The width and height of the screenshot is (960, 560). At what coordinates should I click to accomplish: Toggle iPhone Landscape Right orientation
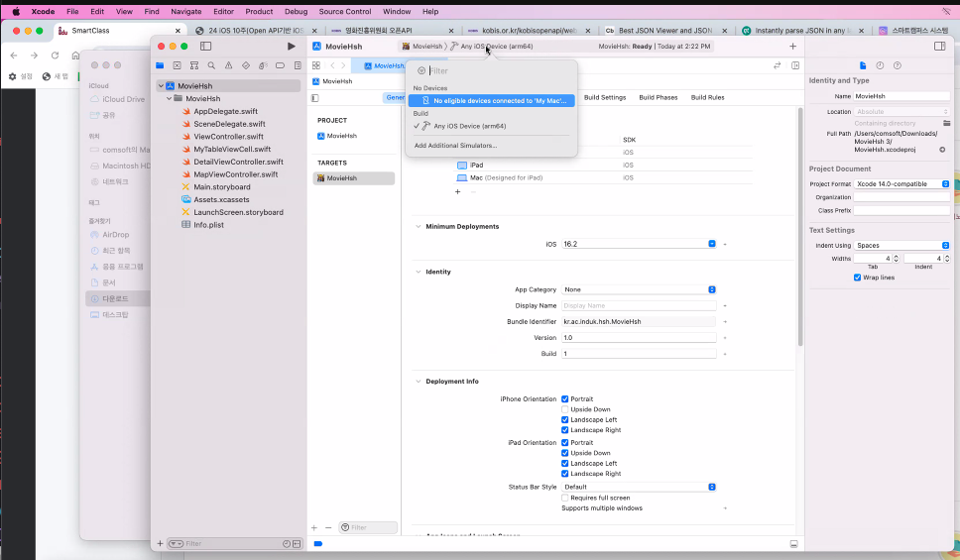pos(565,430)
